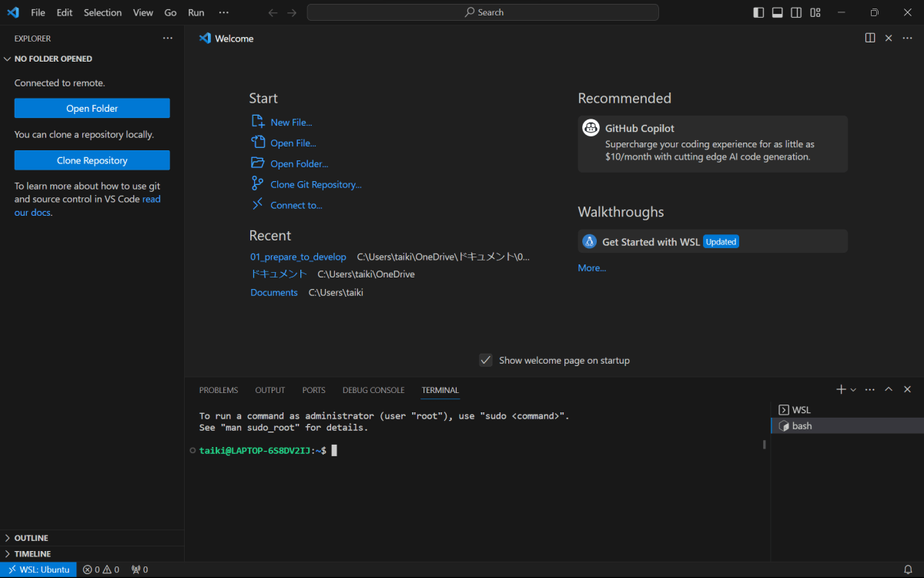Screen dimensions: 924x578
Task: Click the forwarded ports status item
Action: pos(139,570)
